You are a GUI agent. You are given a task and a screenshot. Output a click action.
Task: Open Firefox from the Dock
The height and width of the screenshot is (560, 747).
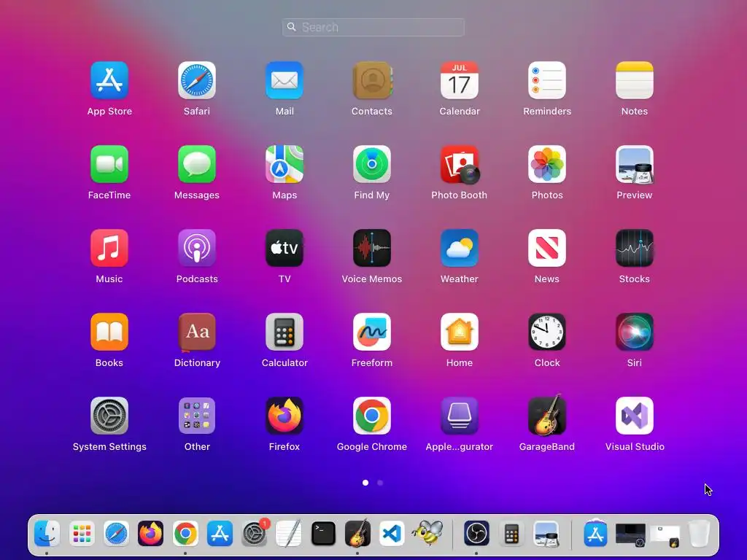pos(150,533)
